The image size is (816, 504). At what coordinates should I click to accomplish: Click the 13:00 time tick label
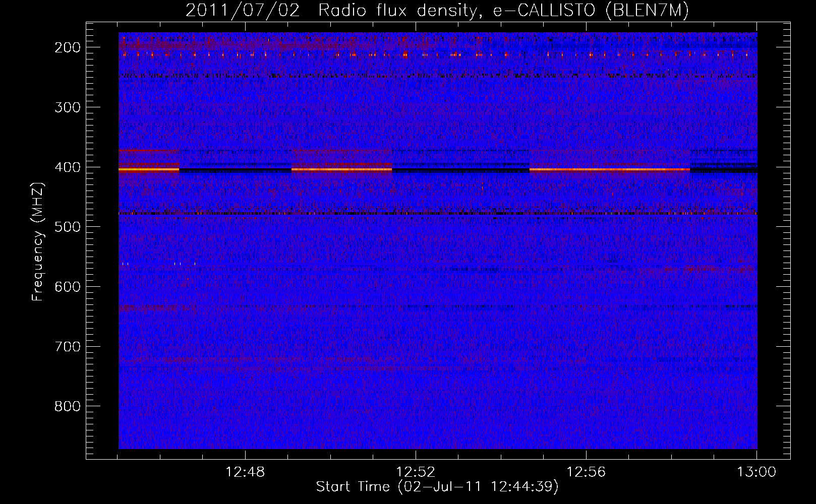[756, 472]
